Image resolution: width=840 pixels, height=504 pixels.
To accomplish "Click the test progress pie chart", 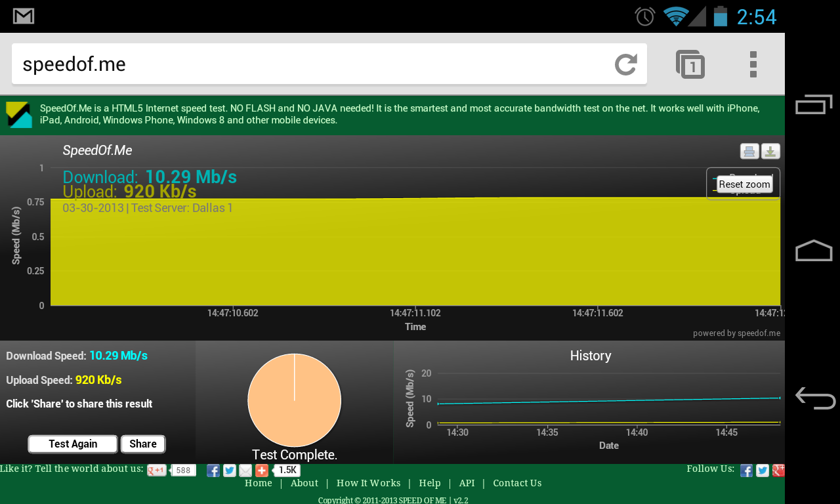I will pyautogui.click(x=295, y=400).
